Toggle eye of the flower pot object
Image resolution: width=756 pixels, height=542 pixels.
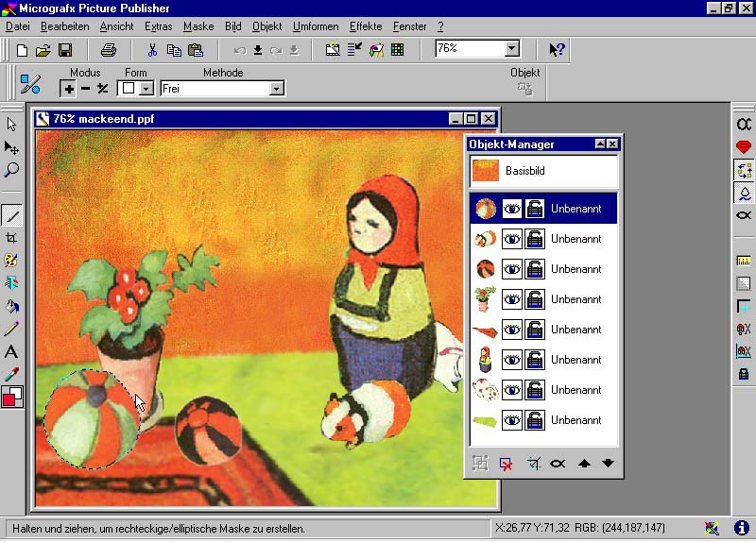(x=511, y=299)
